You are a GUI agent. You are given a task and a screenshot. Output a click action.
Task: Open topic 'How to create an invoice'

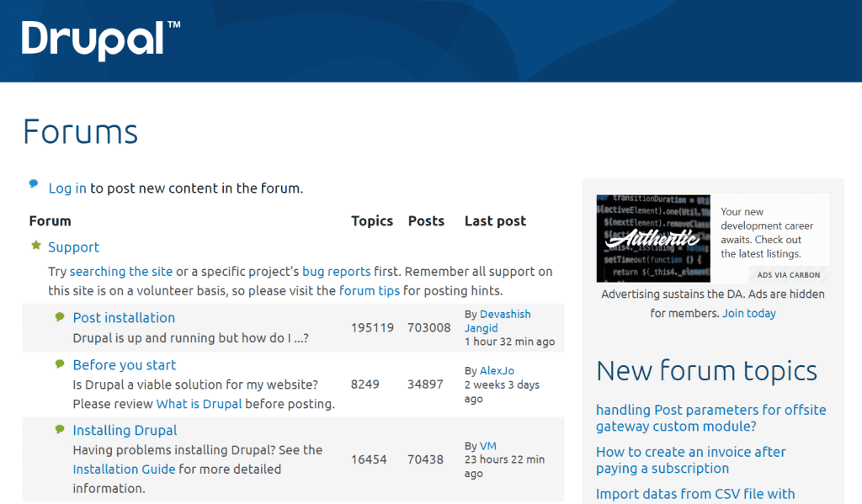[x=691, y=460]
